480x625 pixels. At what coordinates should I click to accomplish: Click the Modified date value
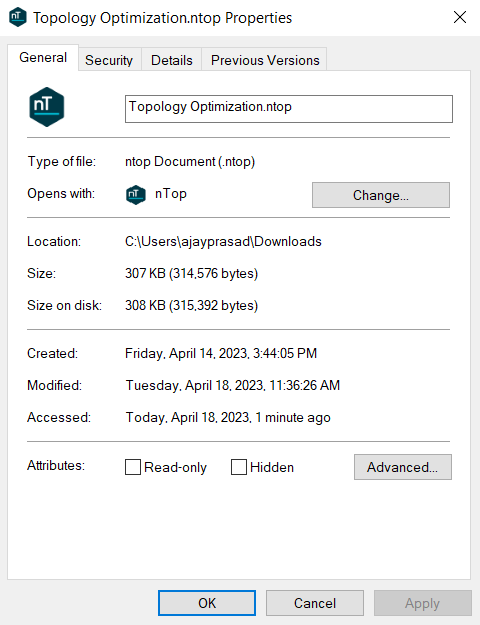232,385
